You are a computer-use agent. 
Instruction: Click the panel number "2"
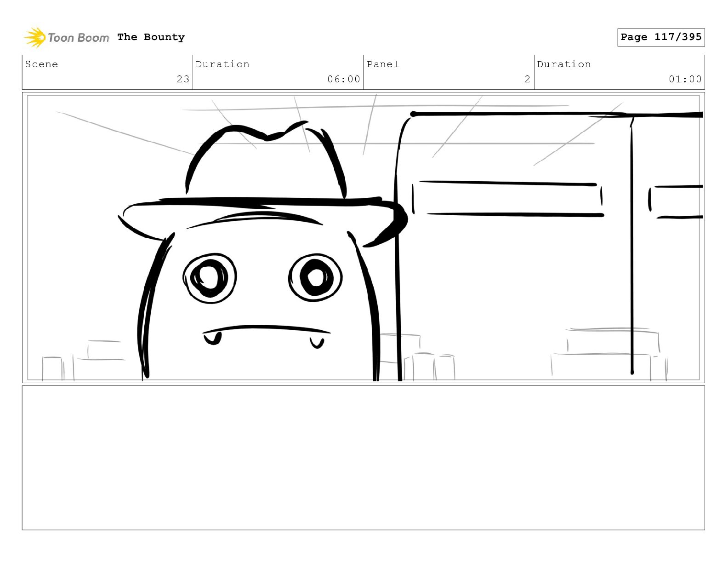(x=528, y=79)
